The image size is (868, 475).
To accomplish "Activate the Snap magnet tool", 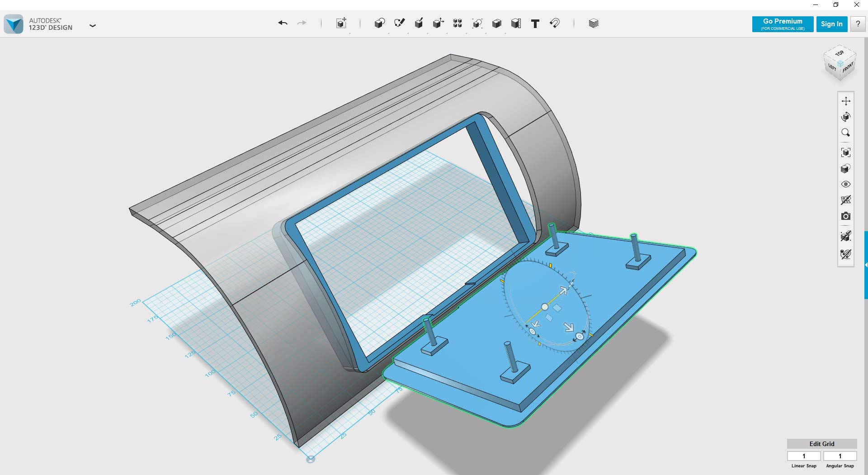I will (x=555, y=24).
